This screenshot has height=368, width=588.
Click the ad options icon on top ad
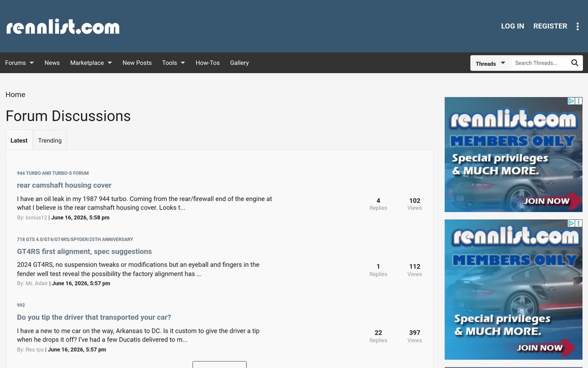[579, 101]
